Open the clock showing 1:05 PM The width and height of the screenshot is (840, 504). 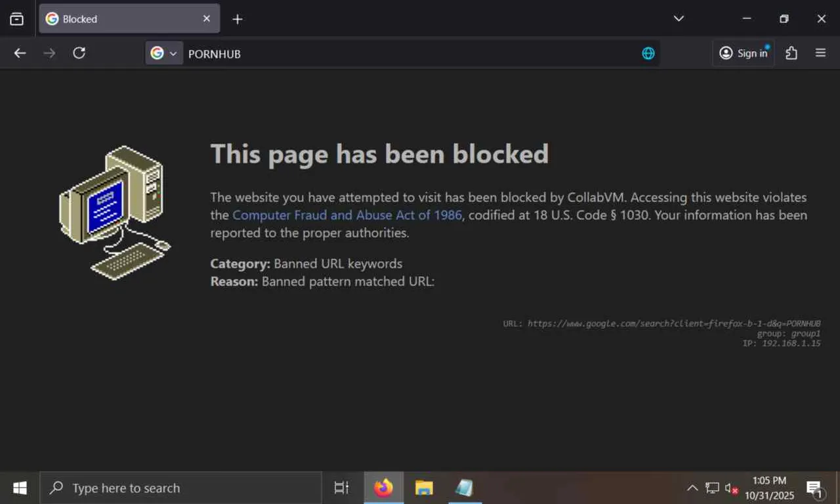tap(769, 488)
